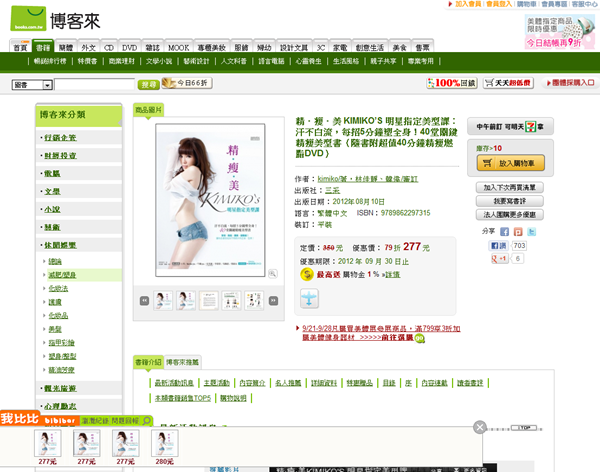This screenshot has height=472, width=600.
Task: Click the Google +1 button
Action: click(498, 258)
